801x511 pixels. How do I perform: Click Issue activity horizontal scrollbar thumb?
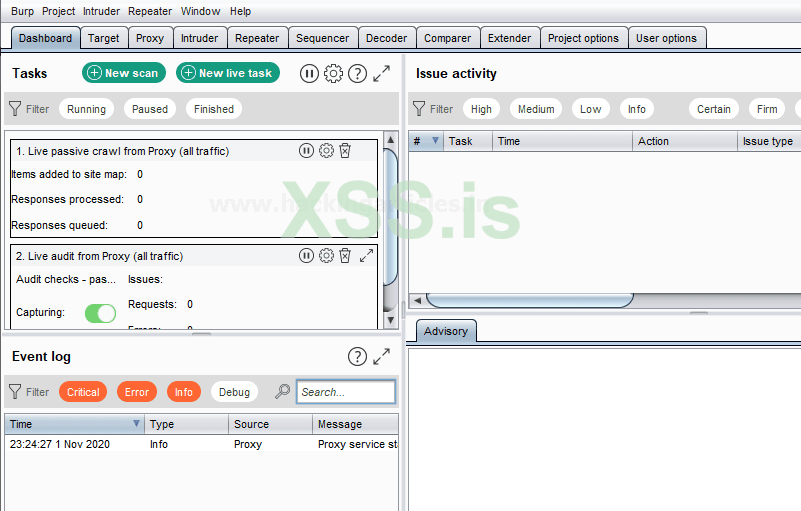(x=530, y=300)
